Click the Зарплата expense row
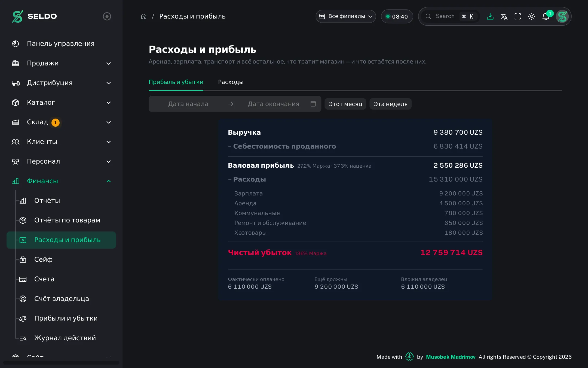Image resolution: width=588 pixels, height=368 pixels. [355, 193]
